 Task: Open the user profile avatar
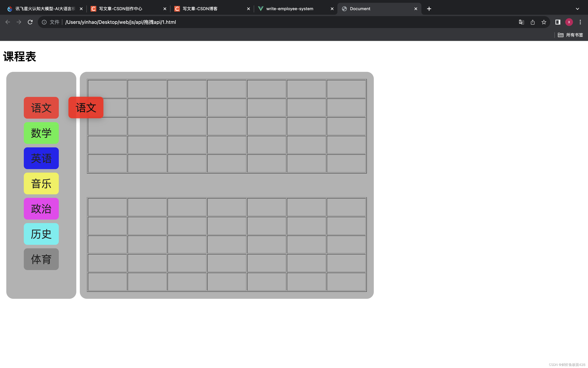click(x=569, y=22)
